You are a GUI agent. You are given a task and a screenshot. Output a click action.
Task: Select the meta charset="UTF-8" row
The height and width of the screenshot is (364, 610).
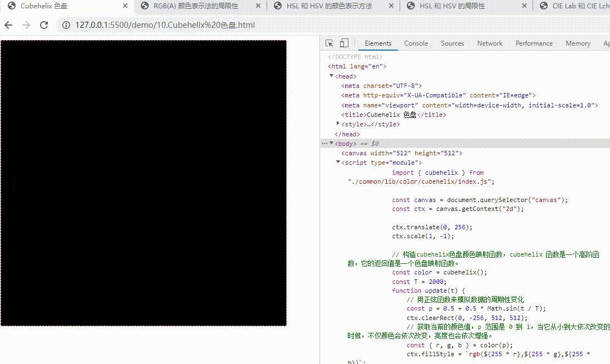coord(381,86)
